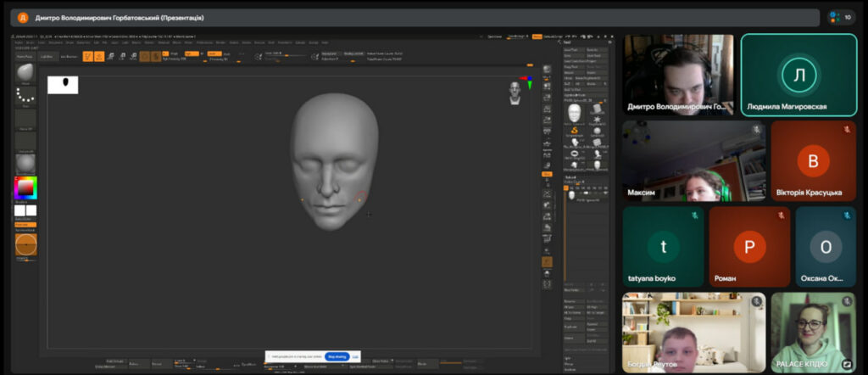Select the white head tool thumbnail

[x=576, y=113]
